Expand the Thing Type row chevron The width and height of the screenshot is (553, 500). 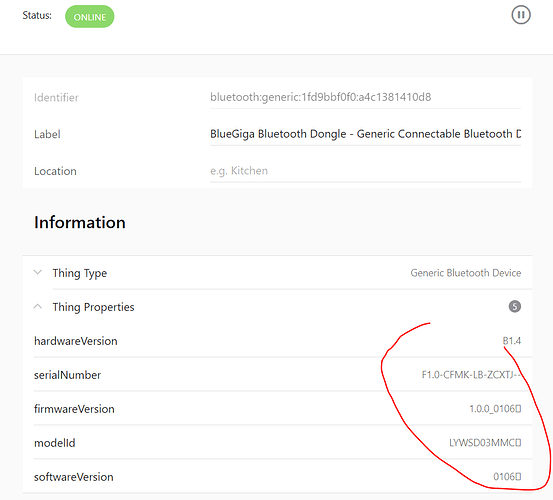tap(38, 273)
